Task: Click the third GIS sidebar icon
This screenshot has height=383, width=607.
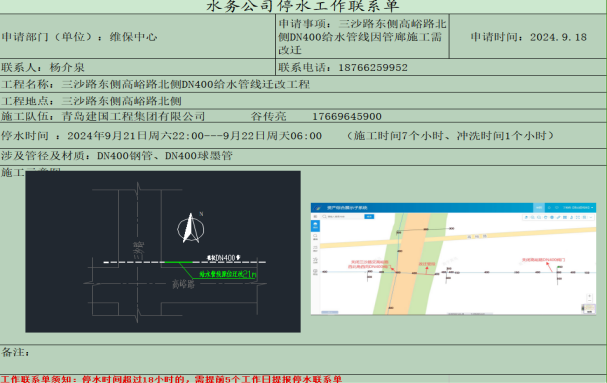Action: [x=316, y=249]
